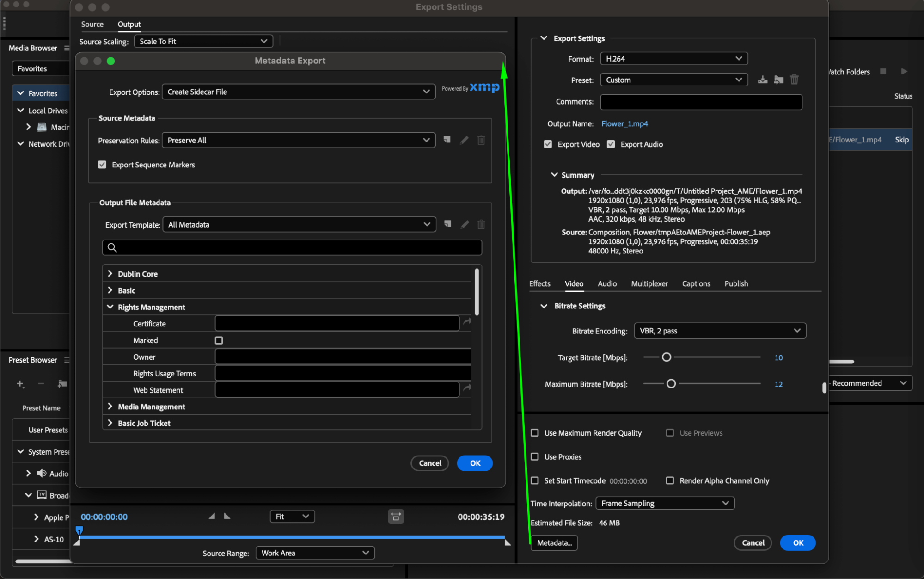Image resolution: width=924 pixels, height=579 pixels.
Task: Click new preservation rule icon
Action: click(447, 140)
